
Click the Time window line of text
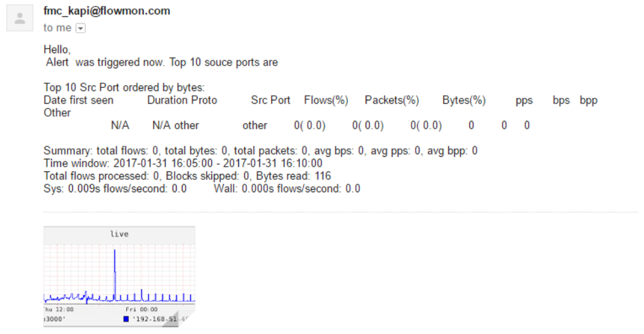tap(182, 163)
